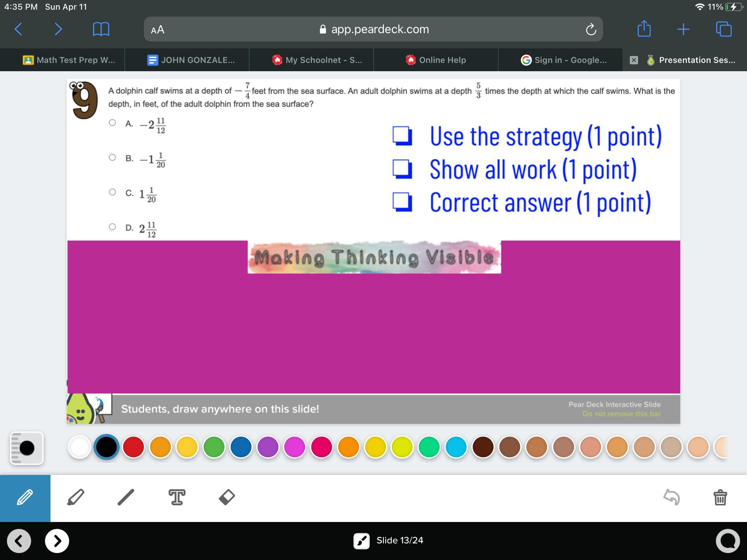Clear drawing with the trash icon
This screenshot has width=747, height=560.
pyautogui.click(x=720, y=497)
